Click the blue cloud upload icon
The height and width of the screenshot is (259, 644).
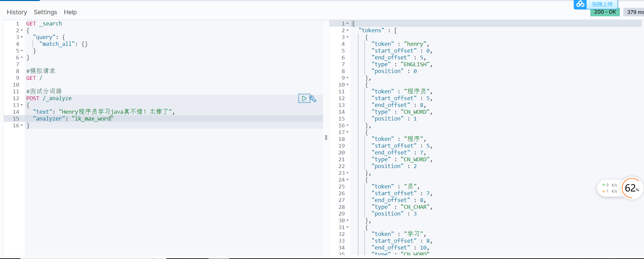pos(580,4)
